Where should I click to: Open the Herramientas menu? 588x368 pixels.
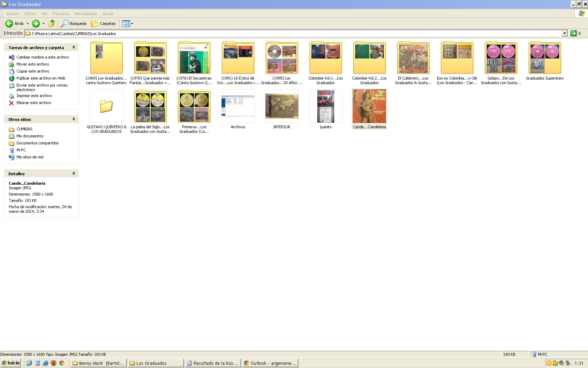86,14
